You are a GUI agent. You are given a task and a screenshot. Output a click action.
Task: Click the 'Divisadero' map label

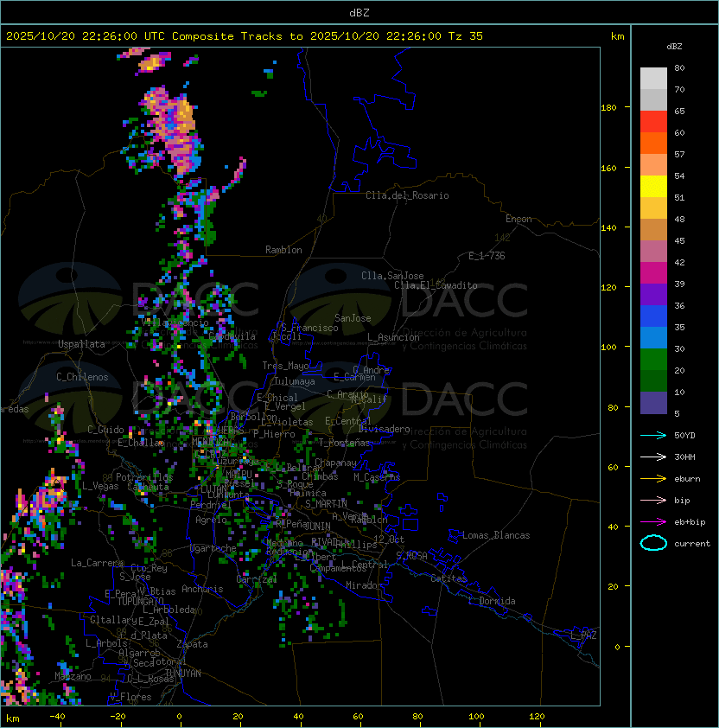pos(385,429)
